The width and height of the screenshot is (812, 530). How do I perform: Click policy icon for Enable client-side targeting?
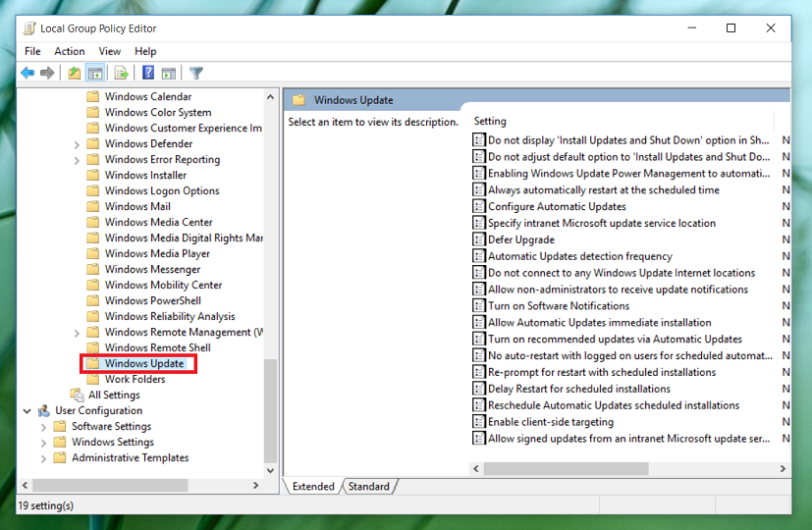click(x=479, y=422)
